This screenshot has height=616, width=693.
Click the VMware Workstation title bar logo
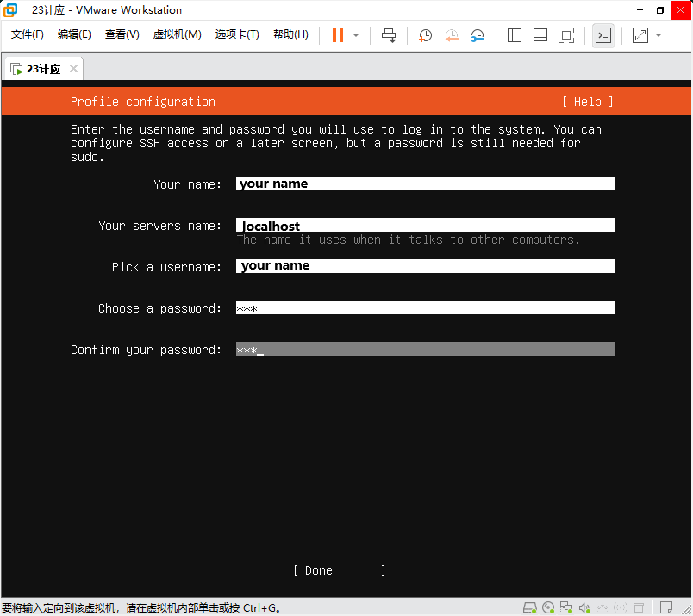click(10, 9)
